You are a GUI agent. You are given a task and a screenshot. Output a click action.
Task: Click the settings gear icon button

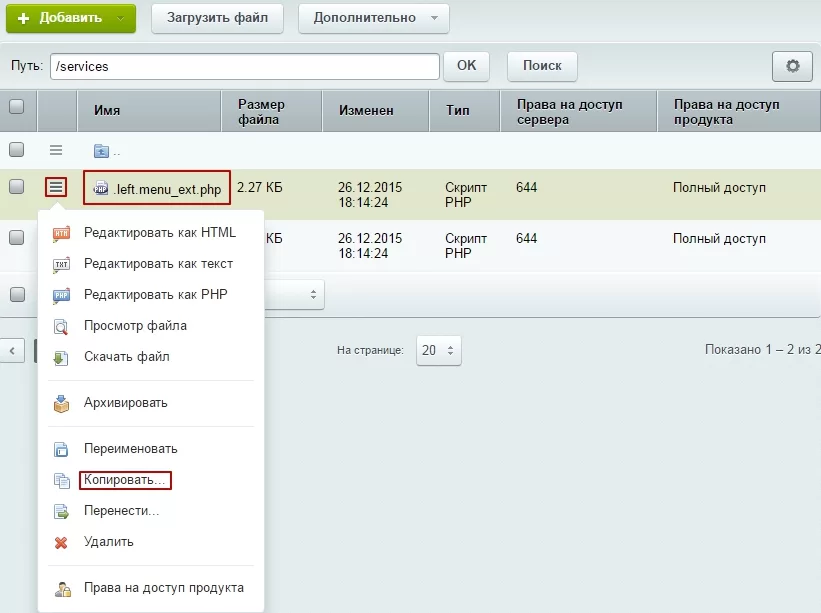[792, 66]
